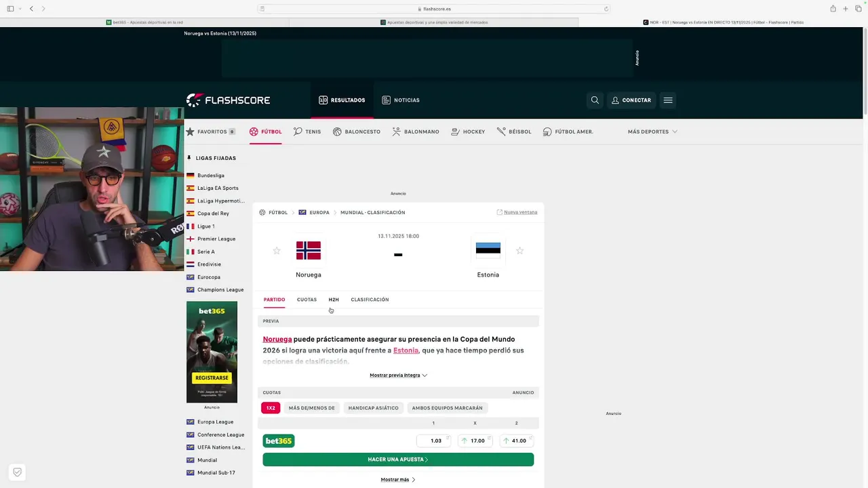Click the Flashscore logo
This screenshot has width=868, height=488.
point(228,100)
